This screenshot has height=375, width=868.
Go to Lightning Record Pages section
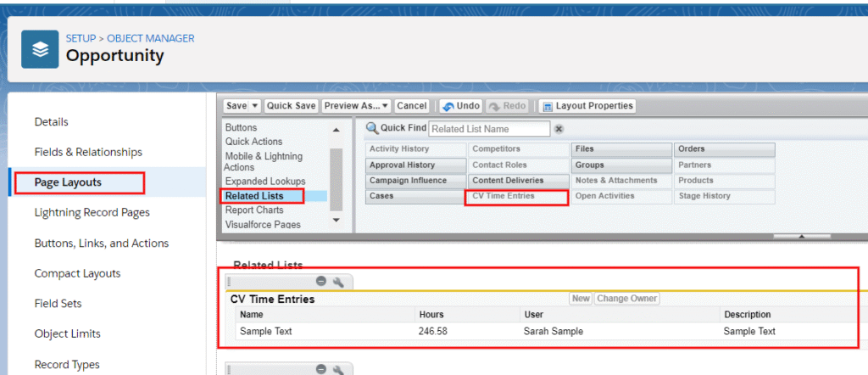pos(92,212)
